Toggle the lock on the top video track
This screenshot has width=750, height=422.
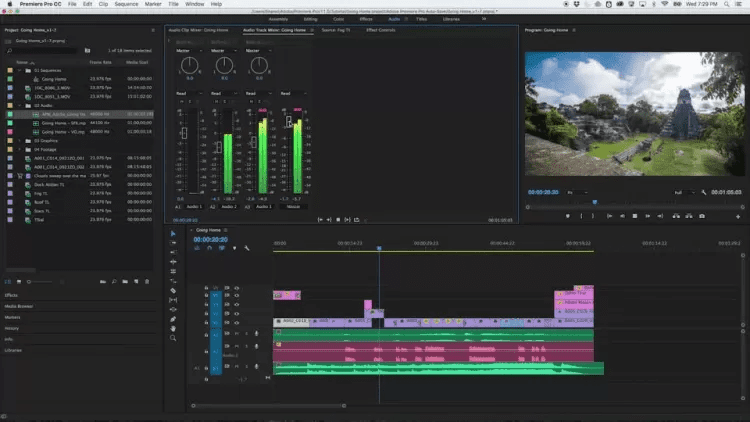tap(207, 287)
